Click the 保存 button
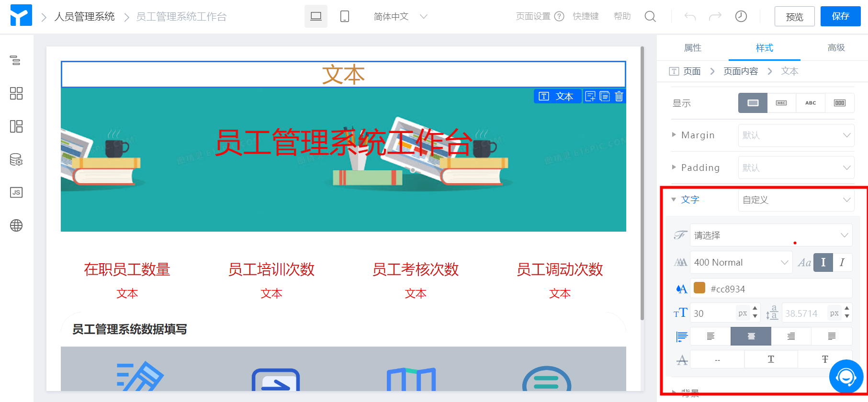This screenshot has width=868, height=402. coord(840,16)
